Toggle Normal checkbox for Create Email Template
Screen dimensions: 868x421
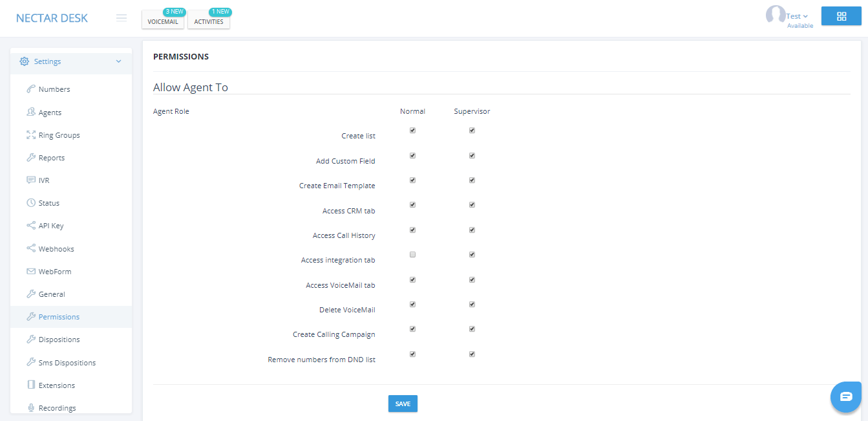(412, 180)
